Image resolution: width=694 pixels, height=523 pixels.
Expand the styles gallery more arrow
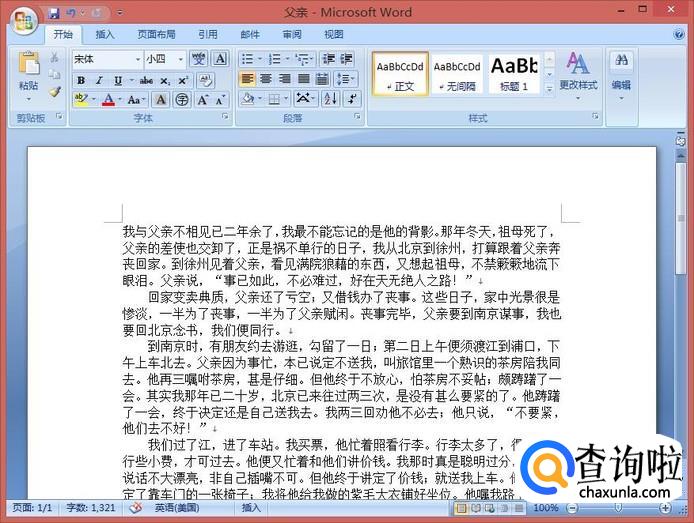point(549,89)
